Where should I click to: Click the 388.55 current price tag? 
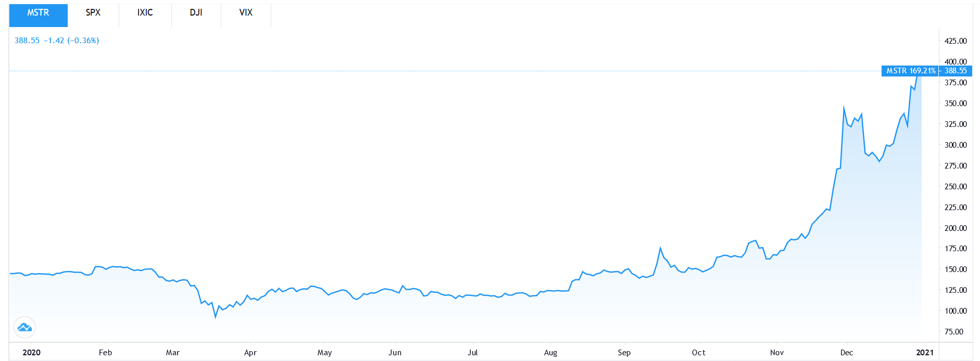[x=956, y=71]
